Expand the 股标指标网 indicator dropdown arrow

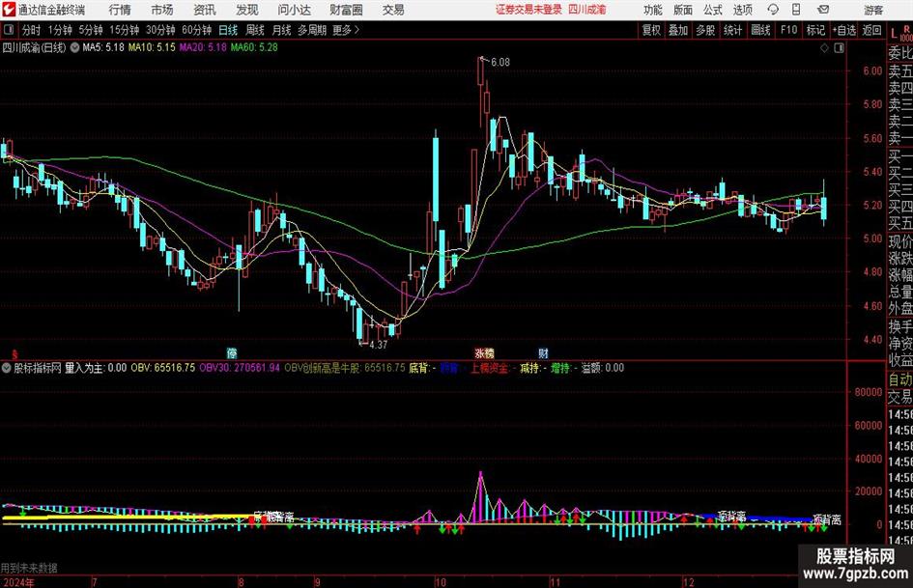[x=7, y=368]
